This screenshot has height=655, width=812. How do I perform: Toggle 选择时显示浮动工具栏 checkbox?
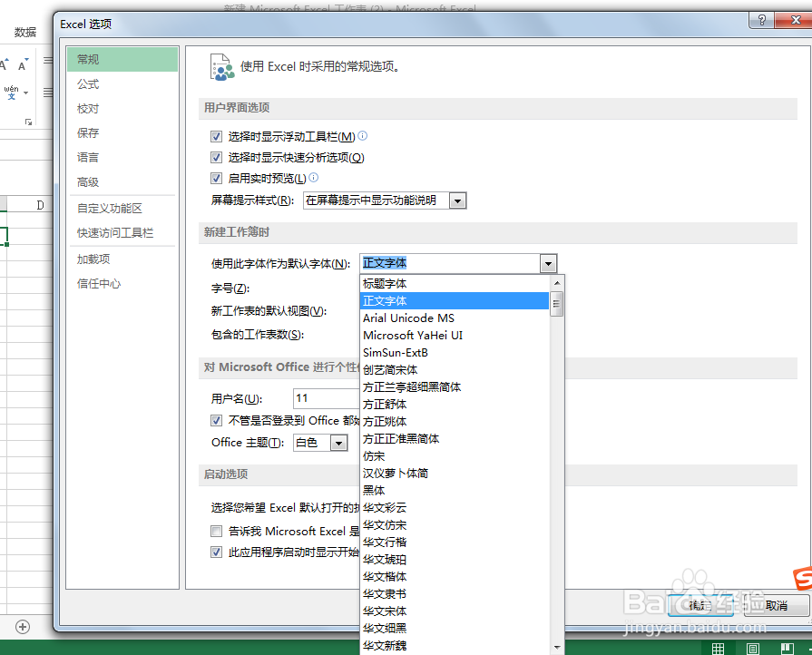[217, 137]
